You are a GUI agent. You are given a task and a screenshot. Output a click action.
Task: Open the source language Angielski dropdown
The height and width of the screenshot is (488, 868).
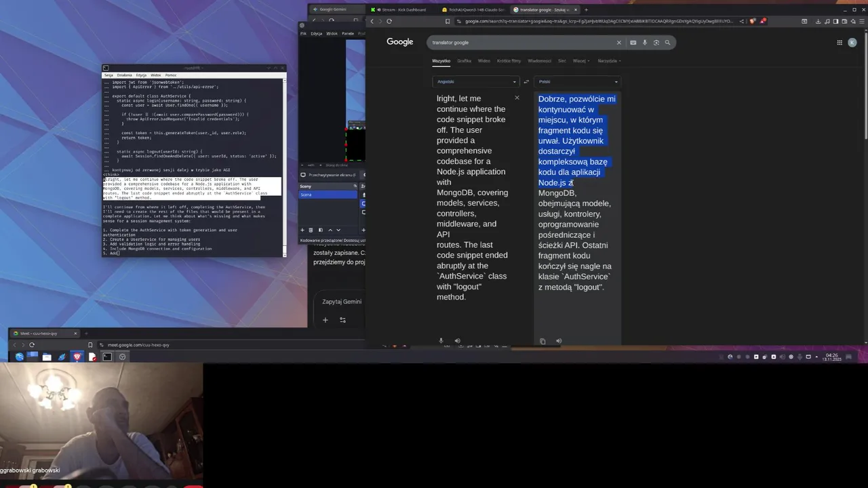(475, 82)
